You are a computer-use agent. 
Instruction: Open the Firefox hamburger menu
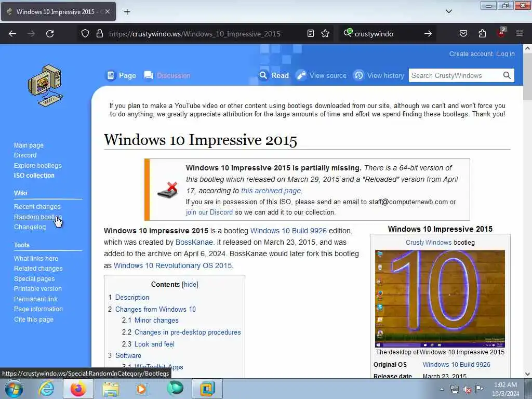[520, 33]
